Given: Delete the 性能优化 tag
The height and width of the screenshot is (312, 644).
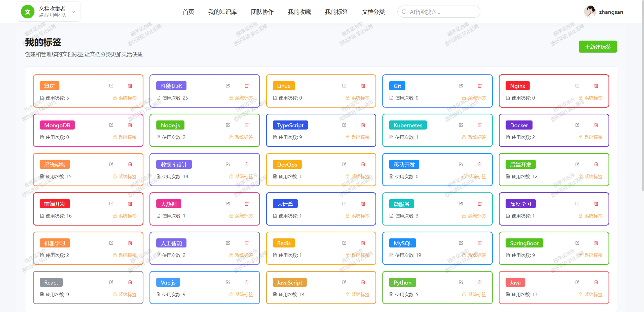Looking at the screenshot, I should [247, 86].
